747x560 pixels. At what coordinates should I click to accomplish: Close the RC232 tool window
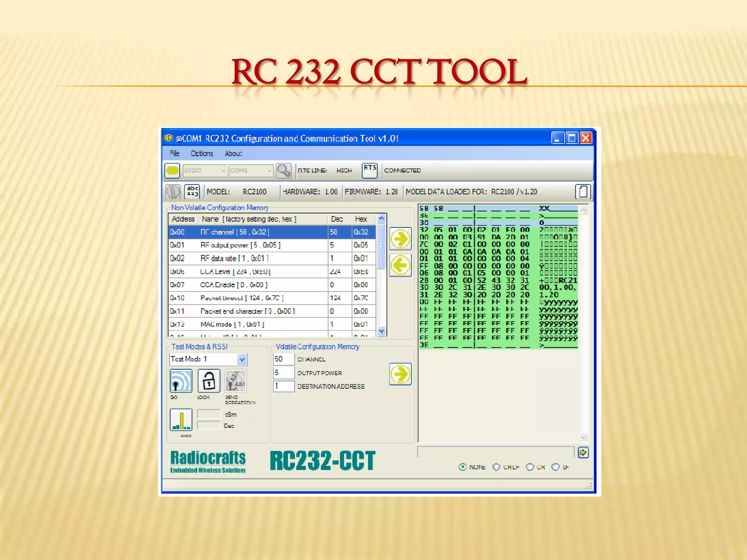pos(586,138)
